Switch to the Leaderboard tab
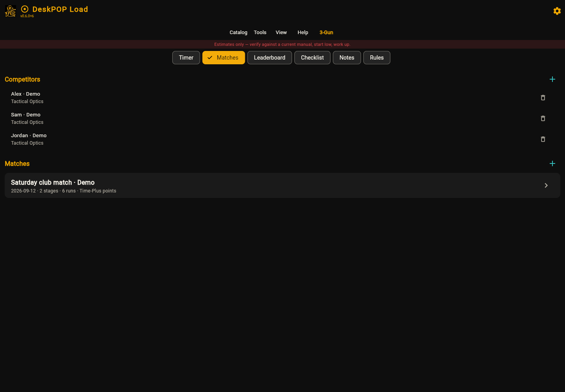 point(270,58)
